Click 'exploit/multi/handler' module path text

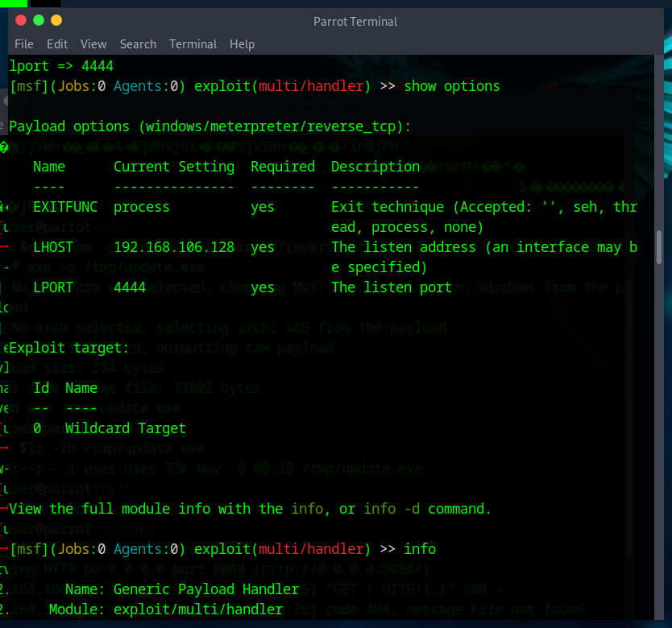[198, 609]
